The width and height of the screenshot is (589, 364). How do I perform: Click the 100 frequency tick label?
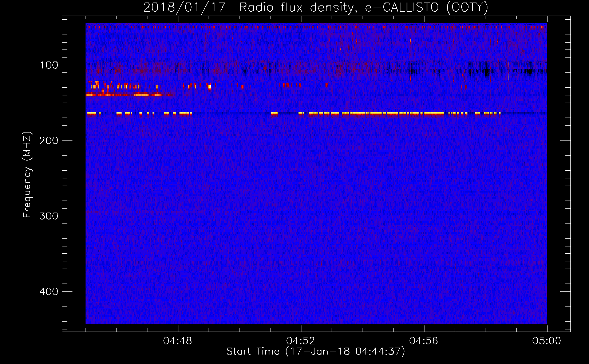point(49,65)
